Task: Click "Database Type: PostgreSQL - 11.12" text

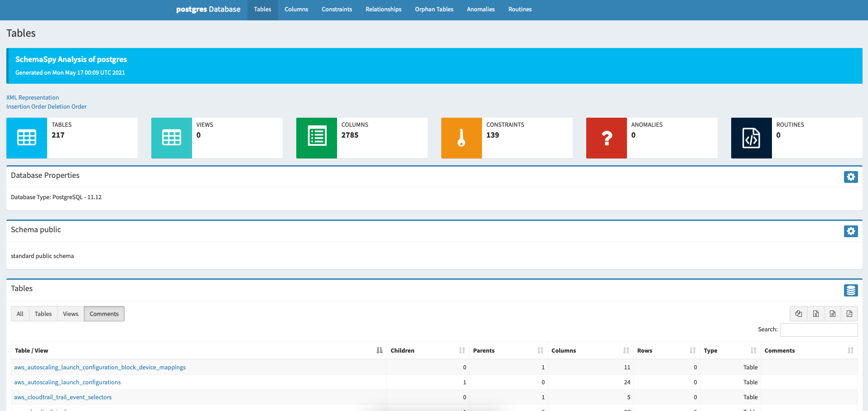Action: pos(56,197)
